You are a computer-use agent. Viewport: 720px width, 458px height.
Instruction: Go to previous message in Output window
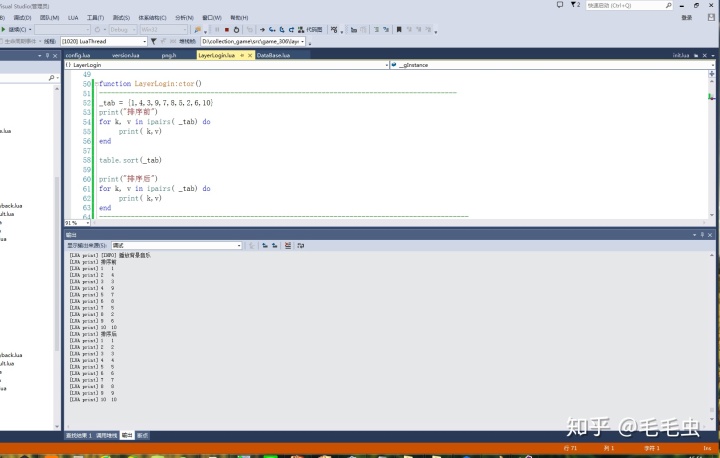click(x=265, y=245)
